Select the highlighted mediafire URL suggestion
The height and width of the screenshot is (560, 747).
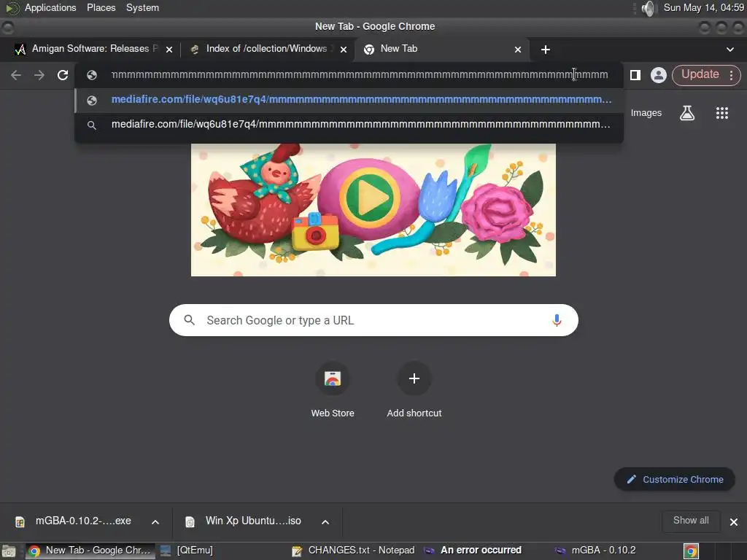(349, 100)
